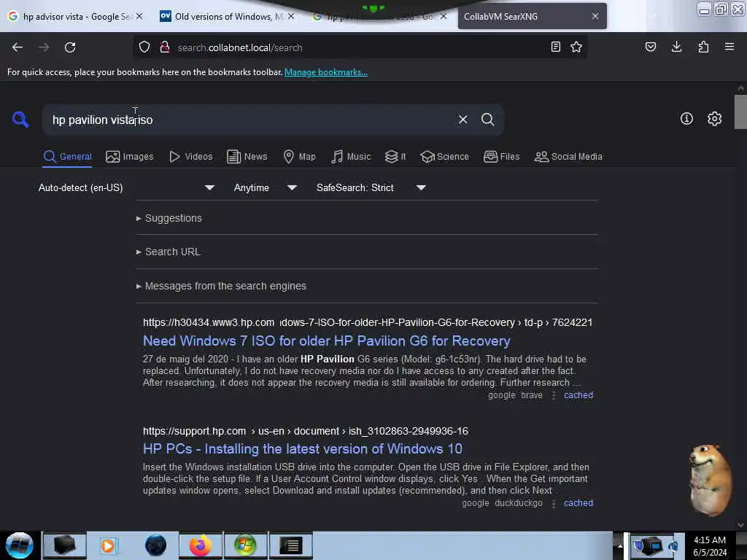Clear the search query with X
The image size is (747, 560).
click(462, 120)
